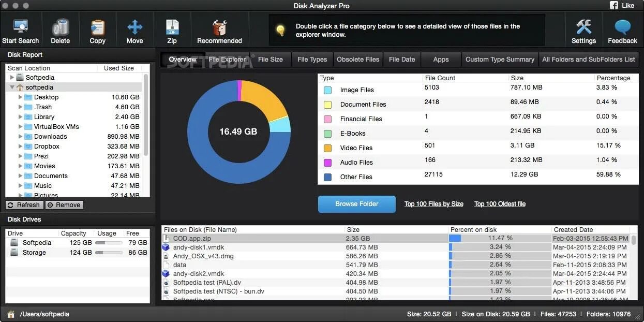Click the andy-disk2.vmdk cube icon
Screen dimensions: 644x322
[166, 274]
